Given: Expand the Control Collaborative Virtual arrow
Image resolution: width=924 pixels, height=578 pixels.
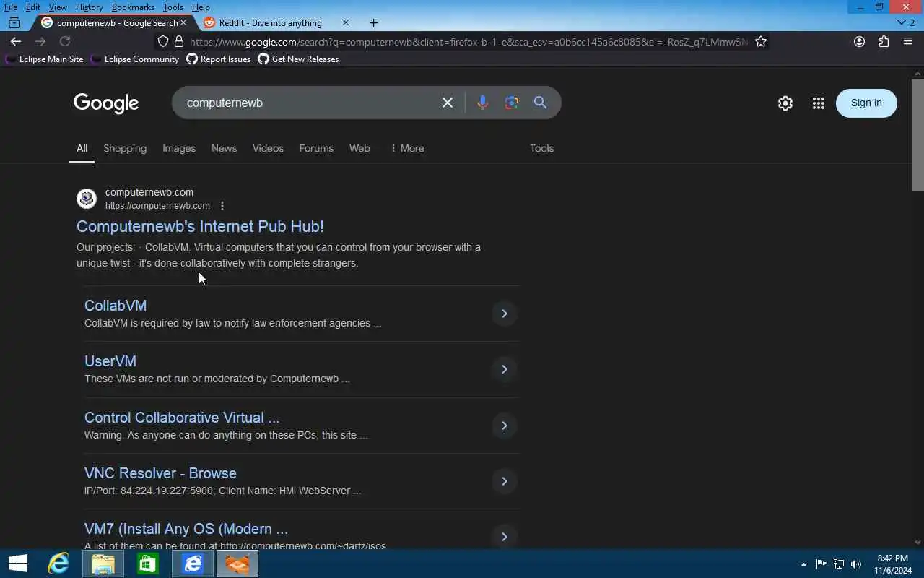Looking at the screenshot, I should click(505, 426).
